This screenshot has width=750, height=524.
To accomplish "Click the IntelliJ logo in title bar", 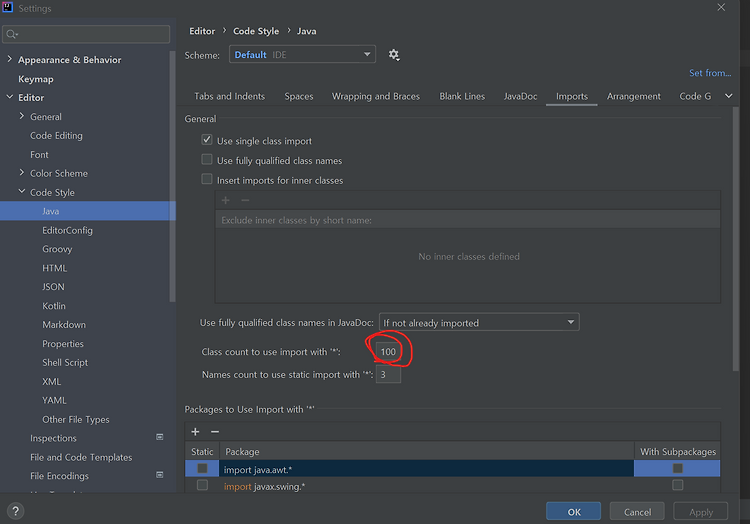I will [8, 7].
